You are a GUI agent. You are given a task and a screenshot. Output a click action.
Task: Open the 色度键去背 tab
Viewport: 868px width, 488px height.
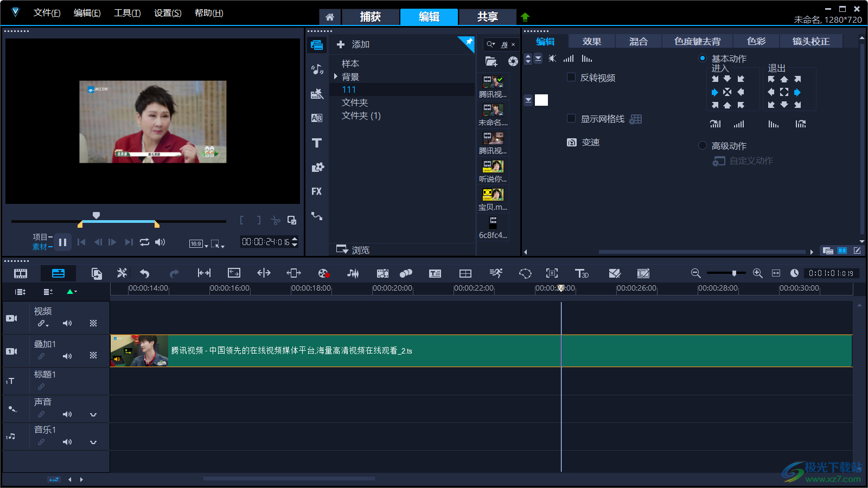698,41
